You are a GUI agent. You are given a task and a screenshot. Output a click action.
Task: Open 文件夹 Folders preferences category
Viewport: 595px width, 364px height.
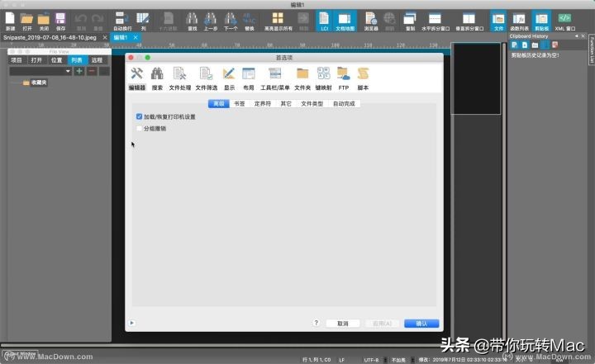(302, 78)
